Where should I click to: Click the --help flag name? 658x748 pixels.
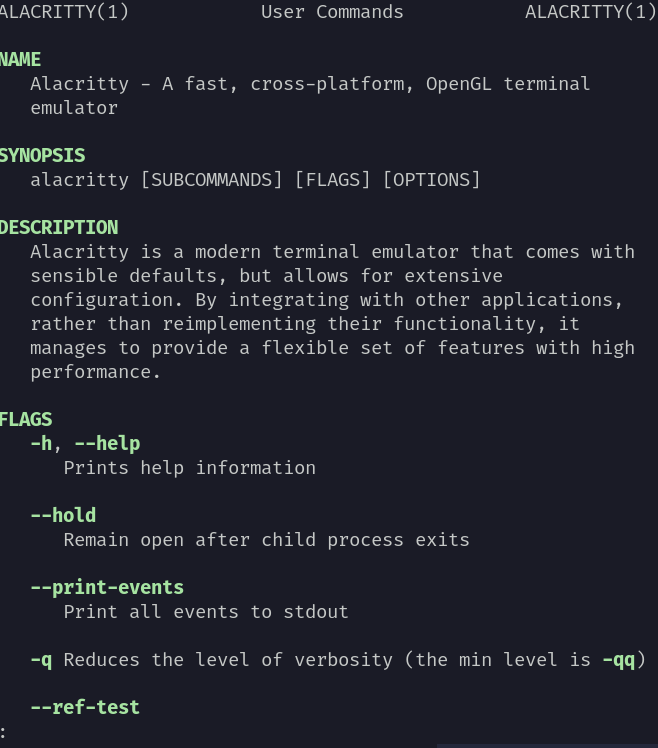click(107, 444)
